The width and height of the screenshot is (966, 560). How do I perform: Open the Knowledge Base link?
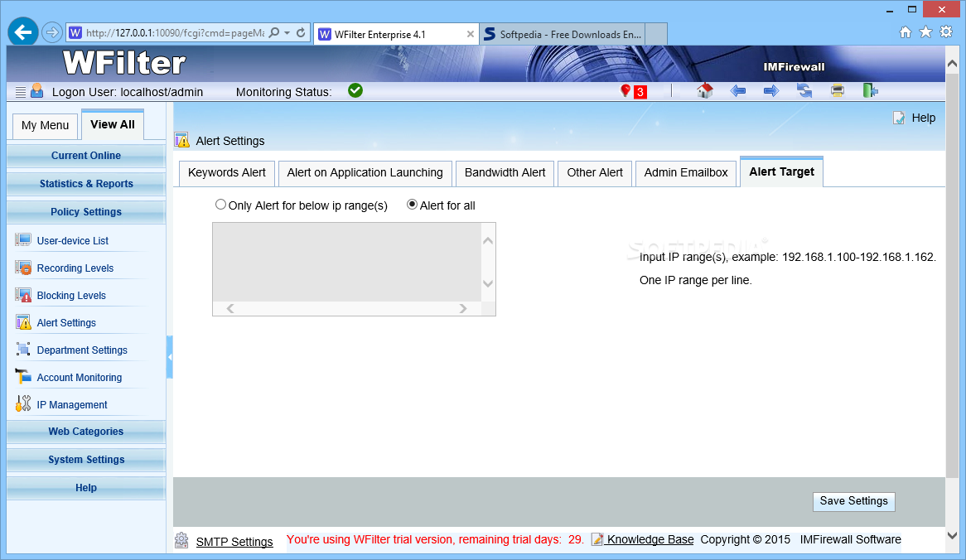650,539
